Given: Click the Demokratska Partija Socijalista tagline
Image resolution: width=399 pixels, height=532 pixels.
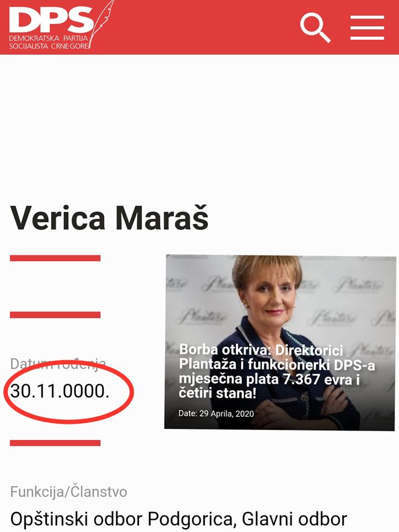Looking at the screenshot, I should click(49, 42).
